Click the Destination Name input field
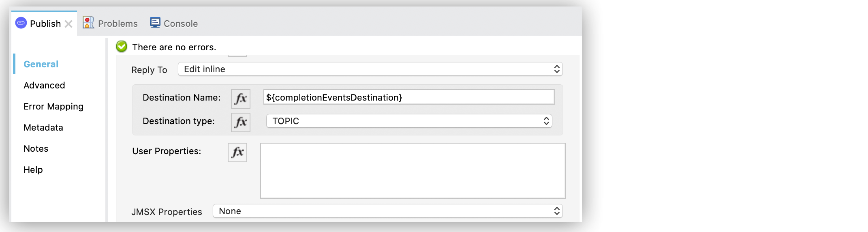 tap(409, 97)
